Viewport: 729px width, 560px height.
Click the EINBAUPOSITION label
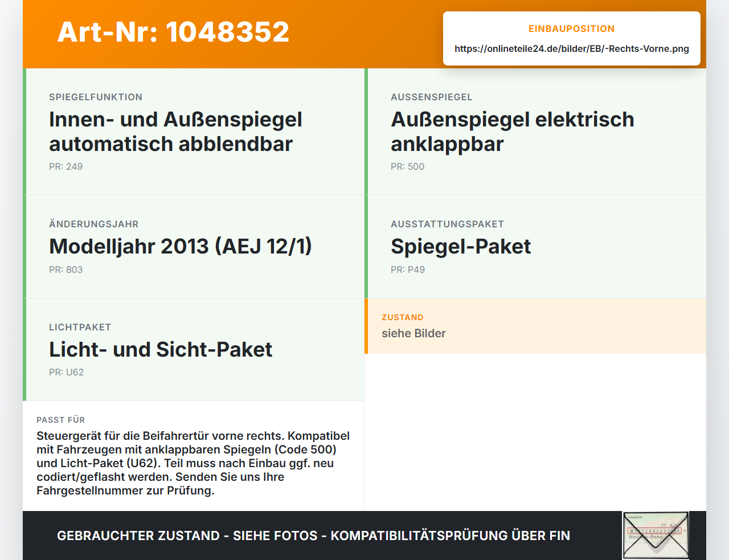572,28
